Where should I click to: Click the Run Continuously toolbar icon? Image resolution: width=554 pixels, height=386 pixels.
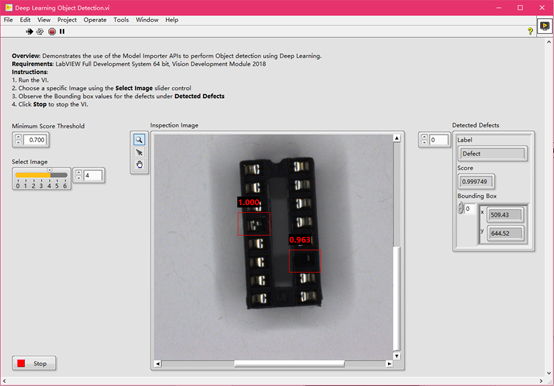(x=40, y=31)
